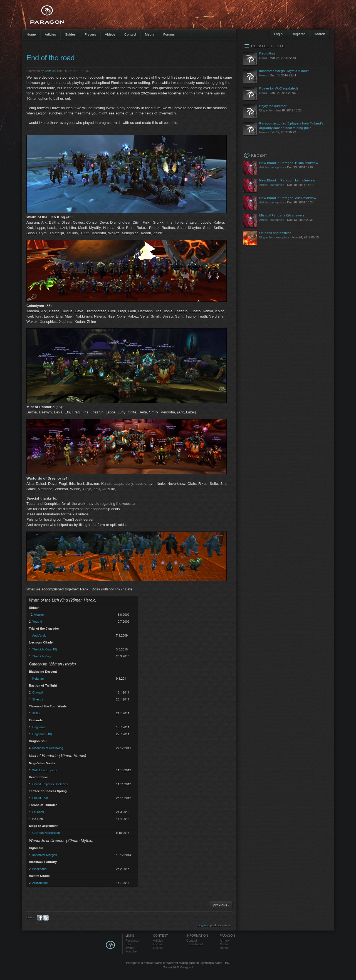This screenshot has height=980, width=356.
Task: Open the Forums menu item
Action: click(169, 35)
